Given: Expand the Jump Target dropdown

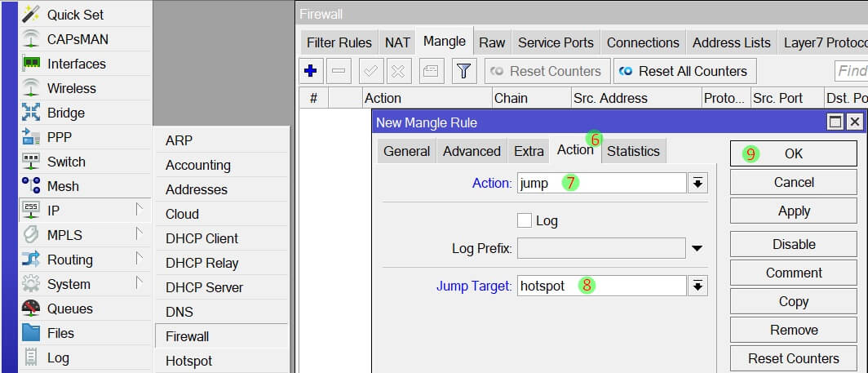Looking at the screenshot, I should pyautogui.click(x=697, y=286).
